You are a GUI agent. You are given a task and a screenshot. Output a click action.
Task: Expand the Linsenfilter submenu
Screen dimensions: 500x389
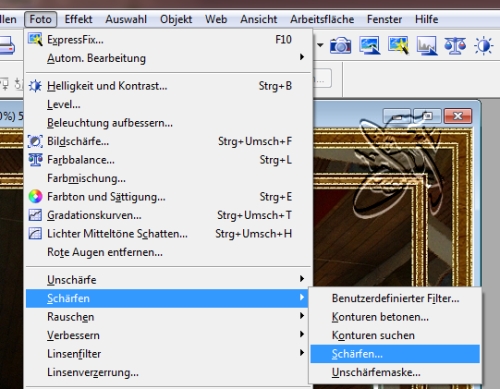click(168, 354)
